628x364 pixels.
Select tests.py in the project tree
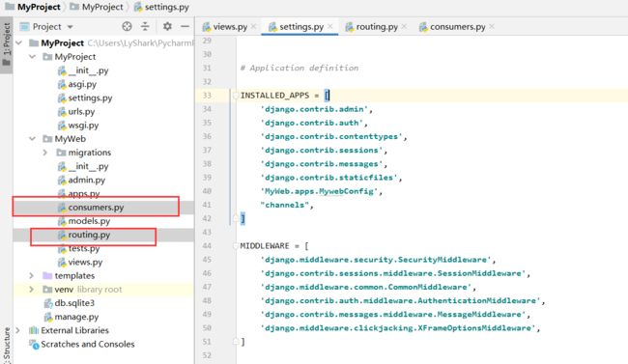(x=84, y=248)
